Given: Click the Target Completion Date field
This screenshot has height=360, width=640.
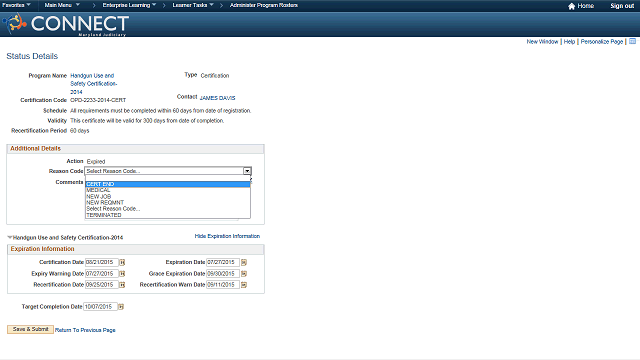Looking at the screenshot, I should (100, 307).
